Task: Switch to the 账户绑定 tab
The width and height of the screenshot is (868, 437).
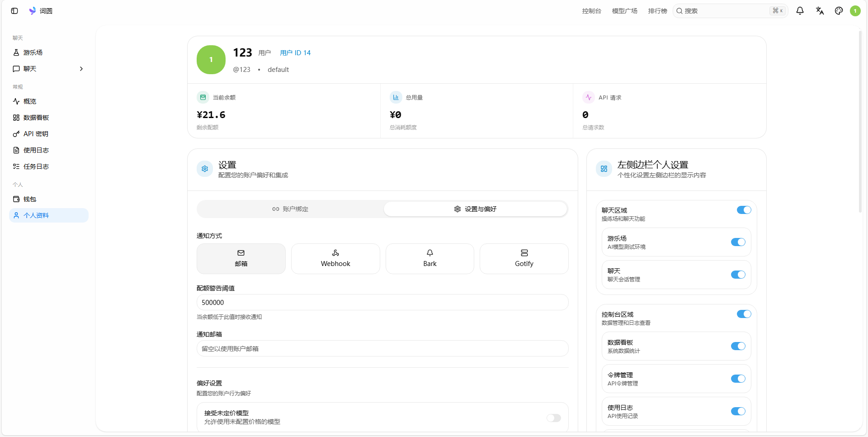Action: (x=290, y=209)
